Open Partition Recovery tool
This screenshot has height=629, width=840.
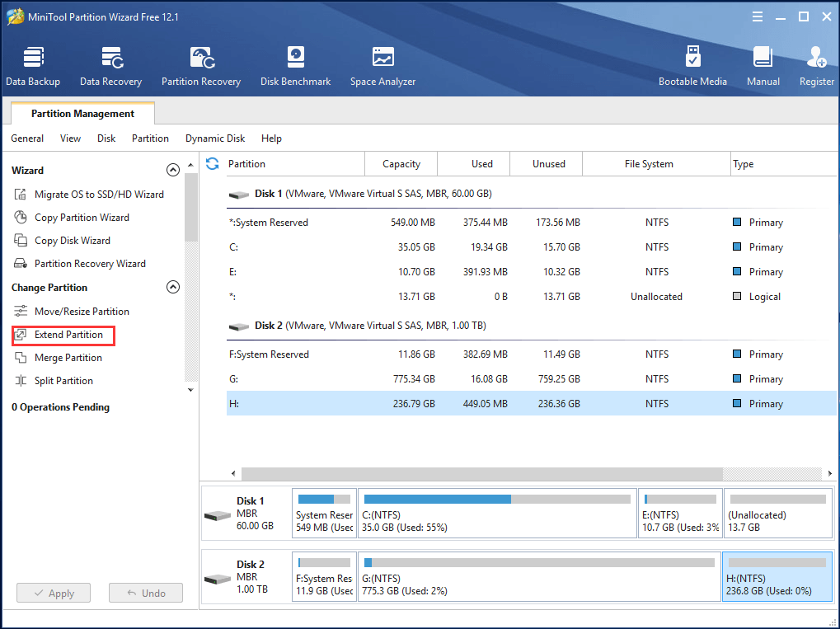tap(201, 66)
